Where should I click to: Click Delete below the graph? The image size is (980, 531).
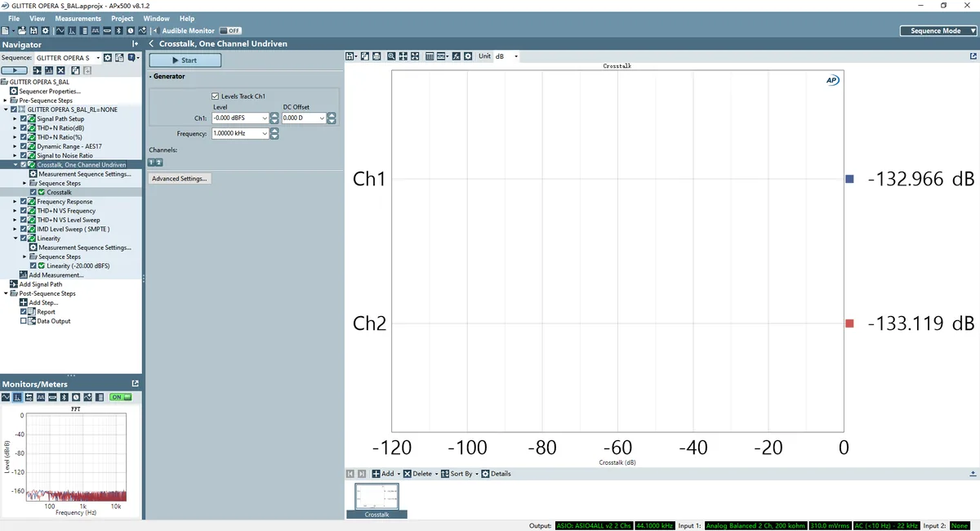coord(419,474)
